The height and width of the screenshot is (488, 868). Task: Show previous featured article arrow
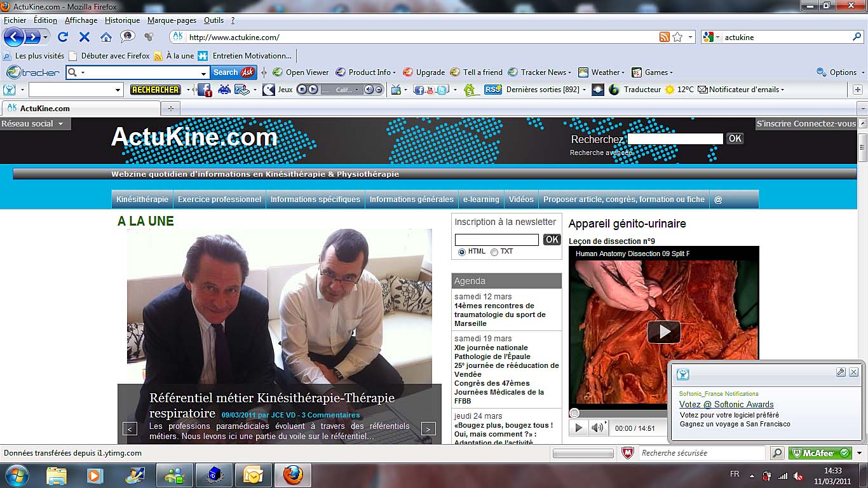pyautogui.click(x=130, y=429)
